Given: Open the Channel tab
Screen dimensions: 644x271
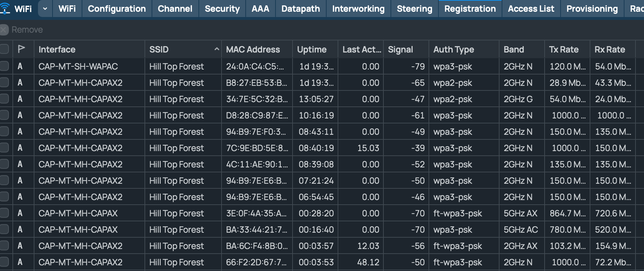Looking at the screenshot, I should (175, 9).
